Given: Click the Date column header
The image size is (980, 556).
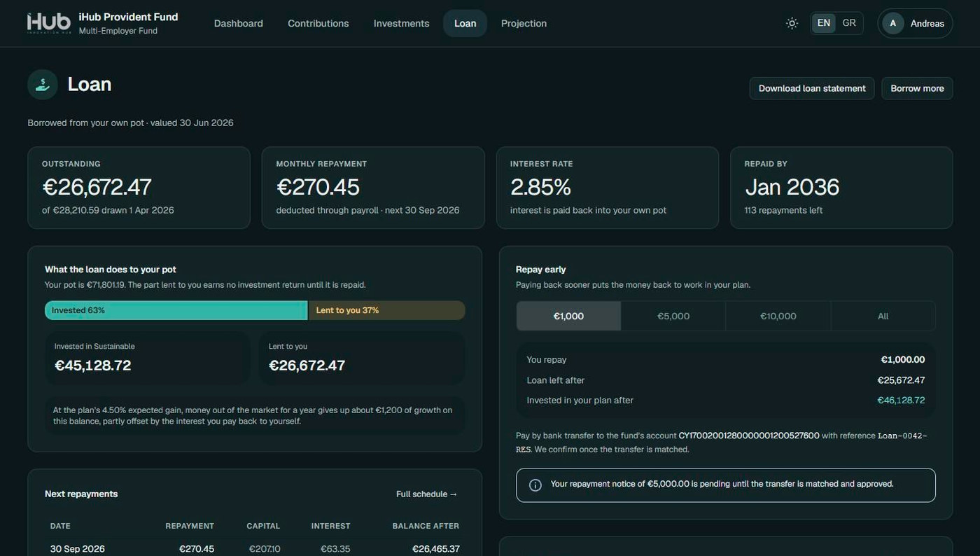Looking at the screenshot, I should (60, 526).
